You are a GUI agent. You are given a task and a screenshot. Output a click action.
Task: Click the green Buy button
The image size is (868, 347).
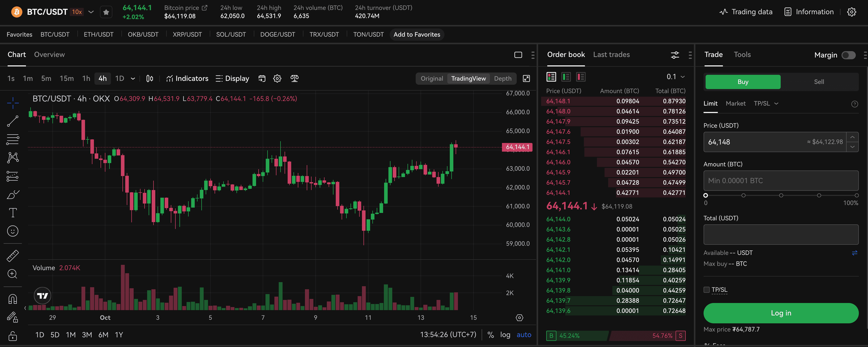tap(743, 82)
